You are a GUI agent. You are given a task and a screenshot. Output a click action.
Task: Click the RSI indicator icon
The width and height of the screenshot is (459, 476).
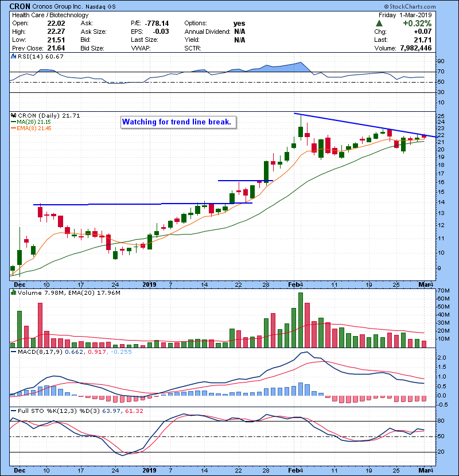click(x=13, y=56)
